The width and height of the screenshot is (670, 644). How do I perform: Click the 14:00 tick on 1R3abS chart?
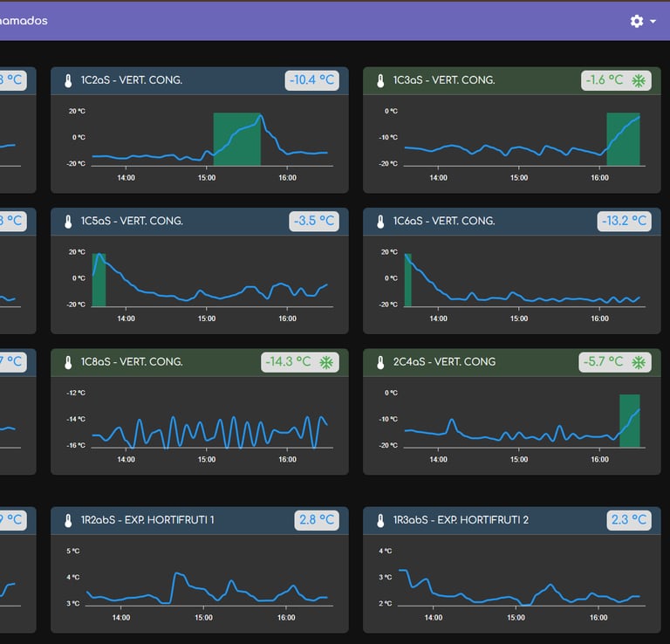434,618
